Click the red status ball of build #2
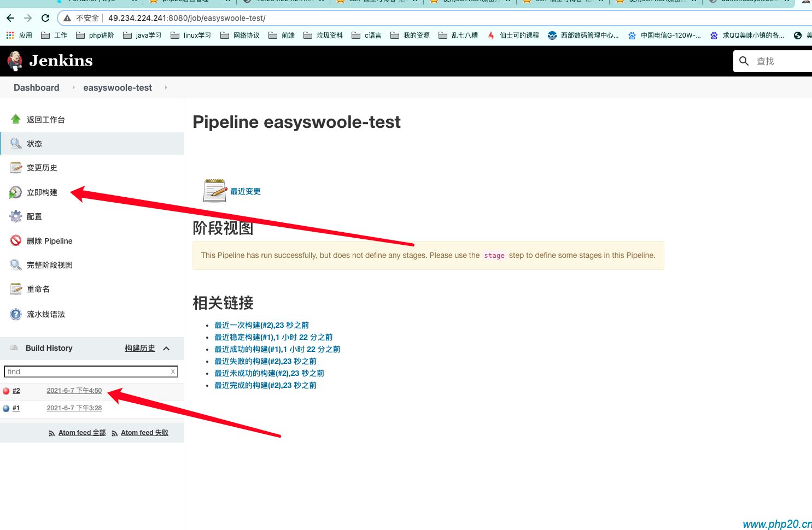This screenshot has height=530, width=812. pyautogui.click(x=6, y=391)
